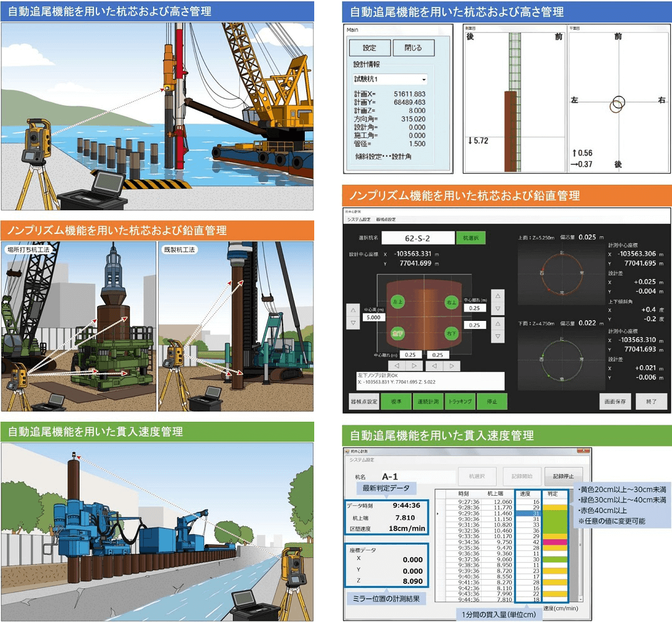Decrease 中心高 with the down arrow
The width and height of the screenshot is (672, 622).
353,323
